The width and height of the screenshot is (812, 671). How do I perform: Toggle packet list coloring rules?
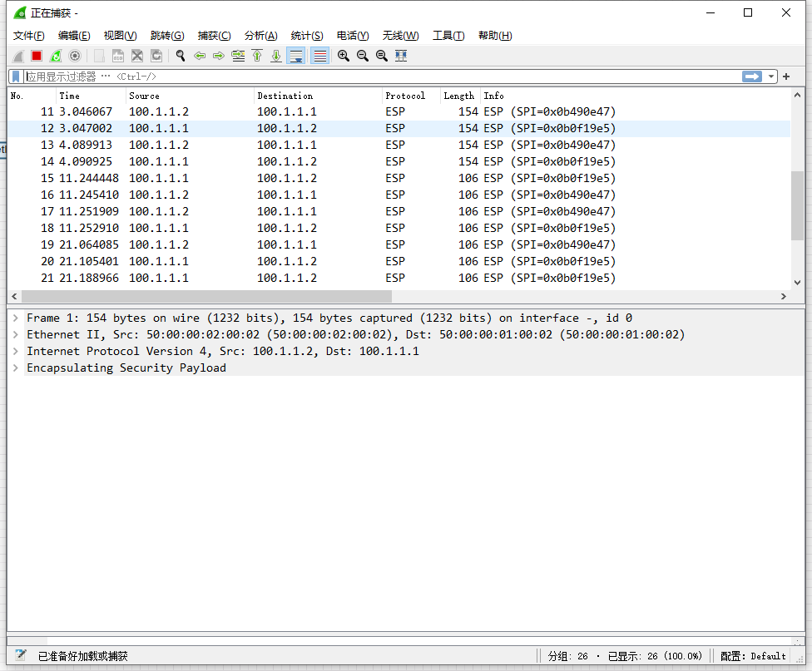319,56
